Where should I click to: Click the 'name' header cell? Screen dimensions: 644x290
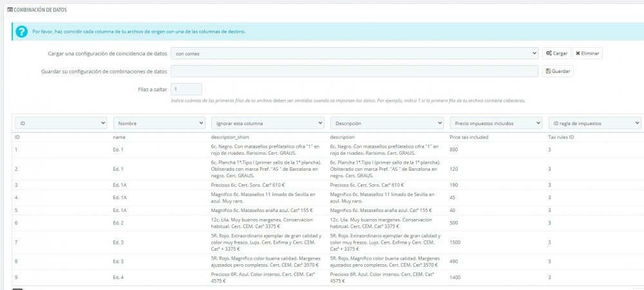(119, 137)
